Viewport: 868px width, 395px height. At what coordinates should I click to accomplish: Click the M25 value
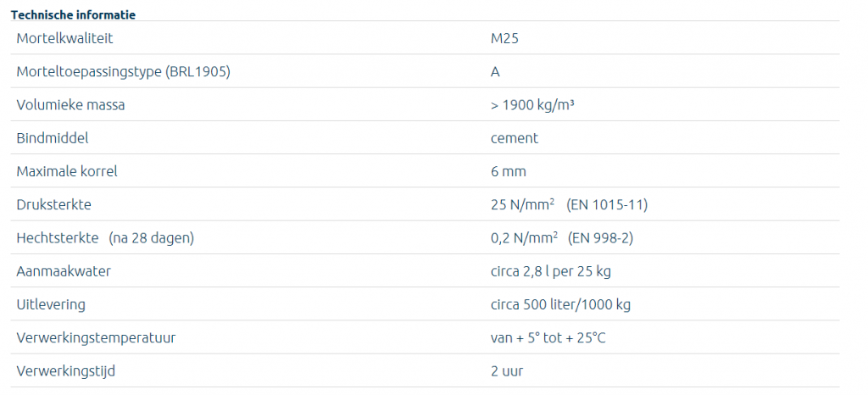(x=504, y=38)
